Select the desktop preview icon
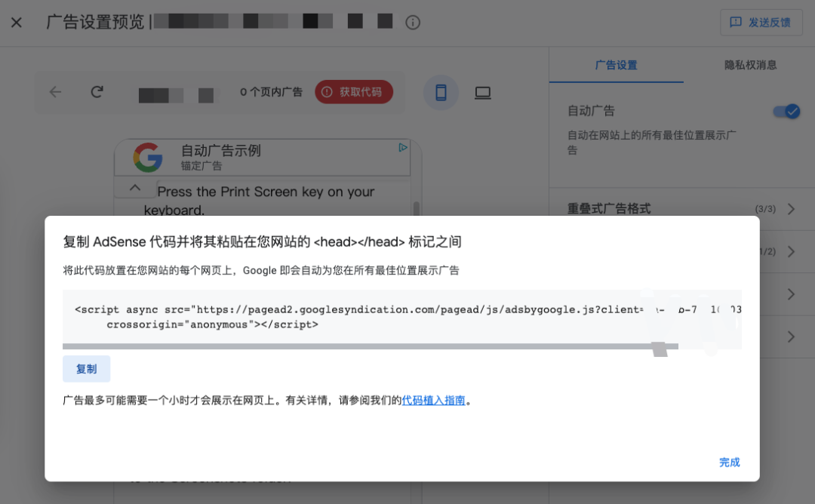This screenshot has width=815, height=504. pyautogui.click(x=481, y=91)
